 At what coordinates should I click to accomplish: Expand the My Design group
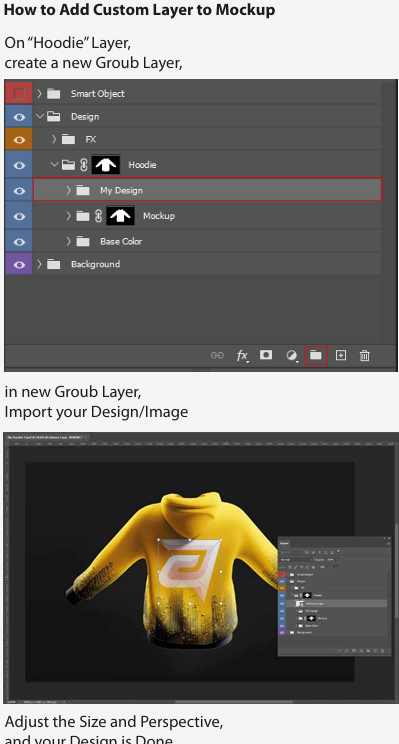68,190
